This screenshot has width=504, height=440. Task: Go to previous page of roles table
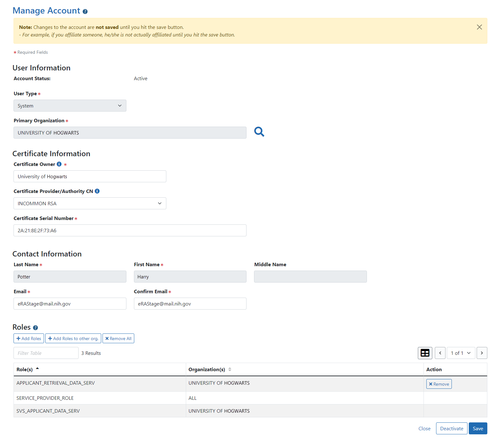click(x=440, y=353)
